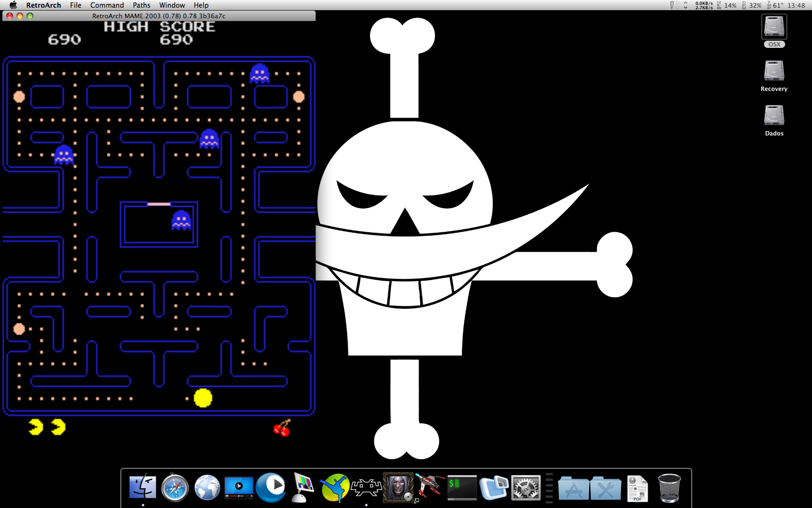Click the 13:48 menu bar clock
812x508 pixels.
coord(797,5)
